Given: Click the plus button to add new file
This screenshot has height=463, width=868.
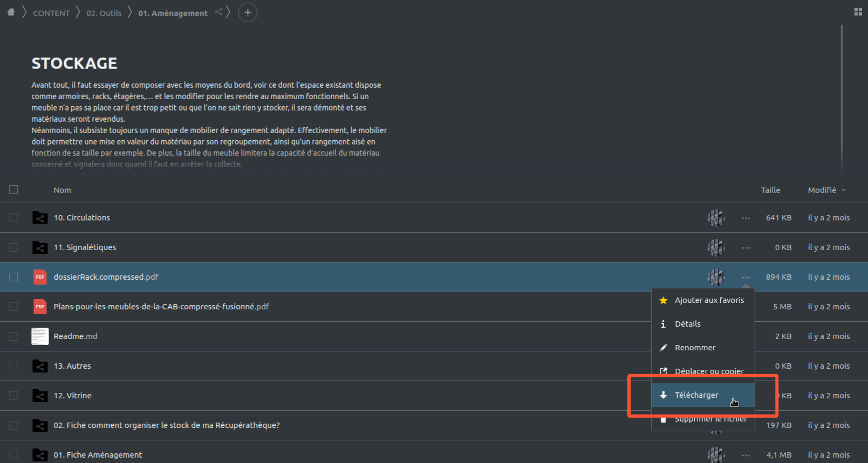Looking at the screenshot, I should (x=248, y=12).
